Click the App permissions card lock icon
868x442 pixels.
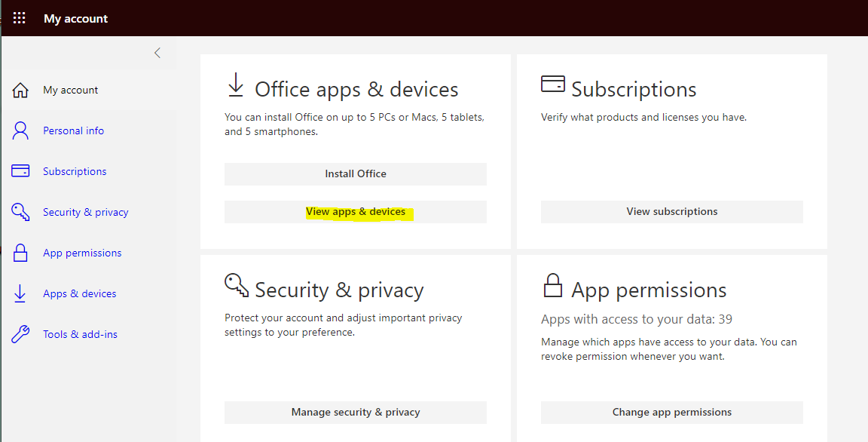pyautogui.click(x=552, y=286)
